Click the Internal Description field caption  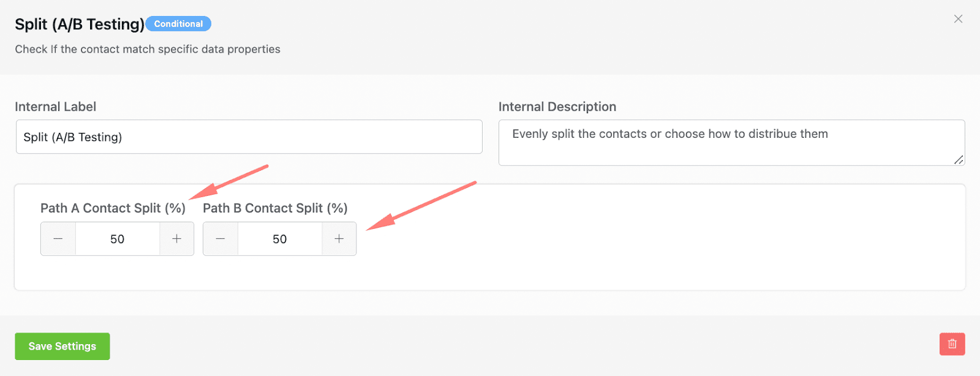557,107
